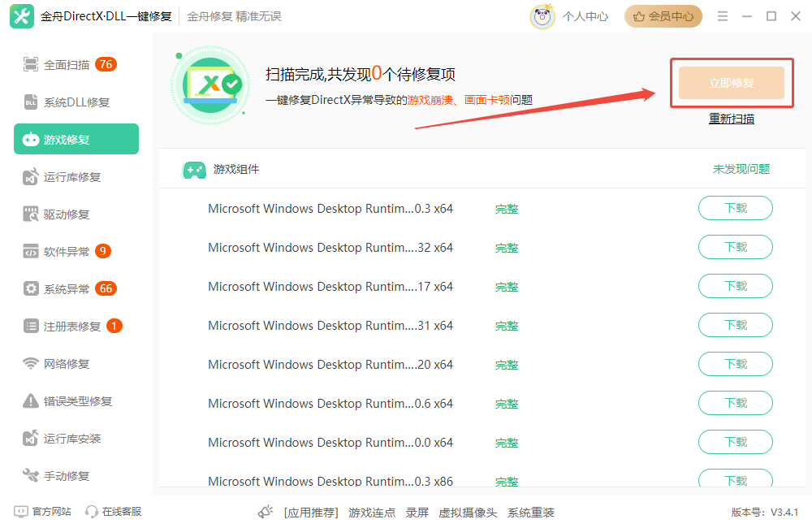
Task: Download the Runtime 32 x64 component
Action: click(x=736, y=247)
